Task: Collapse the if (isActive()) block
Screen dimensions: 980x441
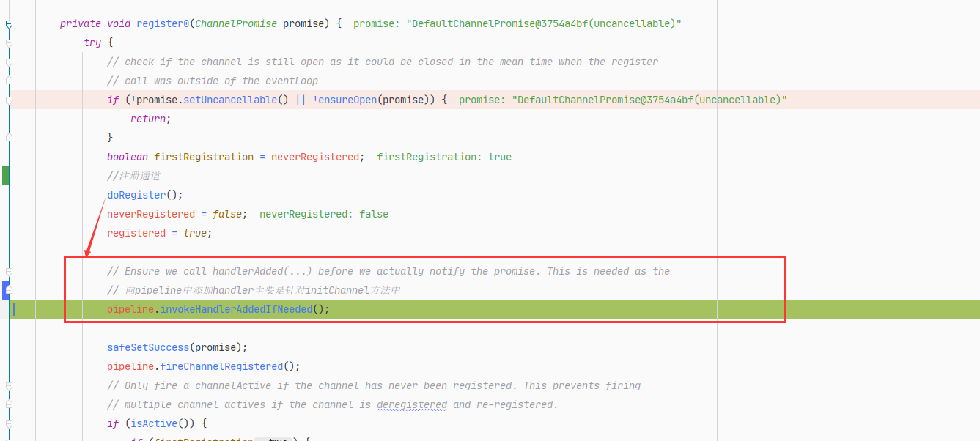Action: coord(9,424)
